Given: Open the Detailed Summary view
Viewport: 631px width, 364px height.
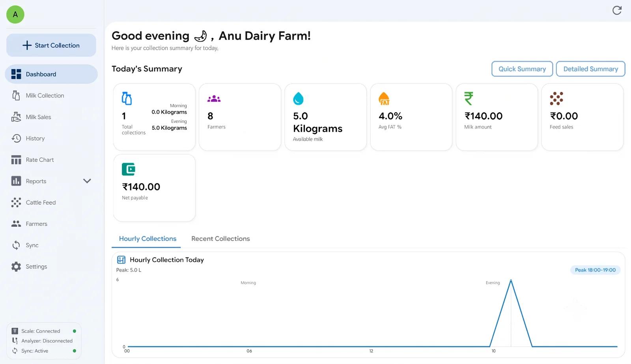Looking at the screenshot, I should [x=590, y=69].
